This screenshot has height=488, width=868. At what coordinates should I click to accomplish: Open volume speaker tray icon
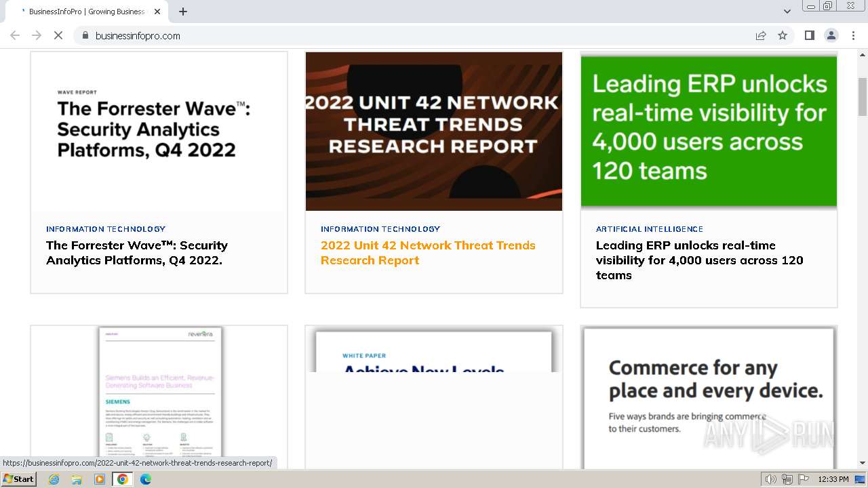pos(770,479)
